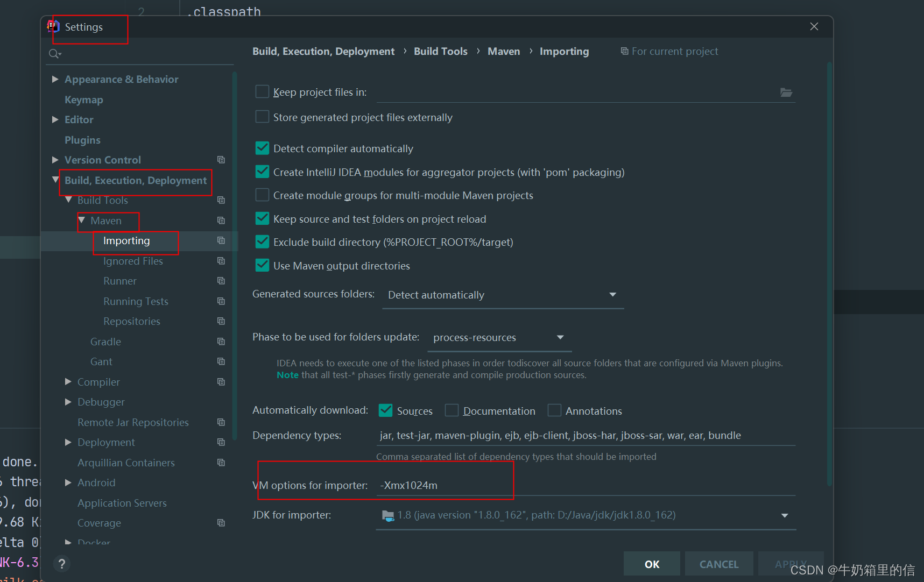Screen dimensions: 924x582
Task: Click the project-level icon beside Remote Jar Repositories
Action: coord(221,422)
